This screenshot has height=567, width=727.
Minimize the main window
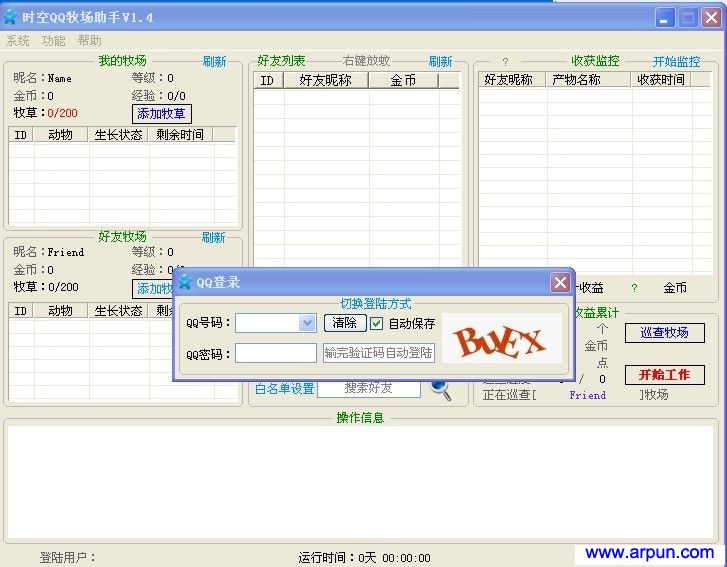coord(665,18)
